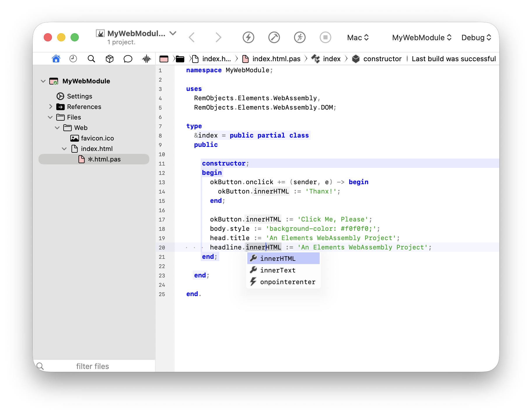This screenshot has height=415, width=532.
Task: Click the black folder icon in jump bar
Action: [x=180, y=59]
